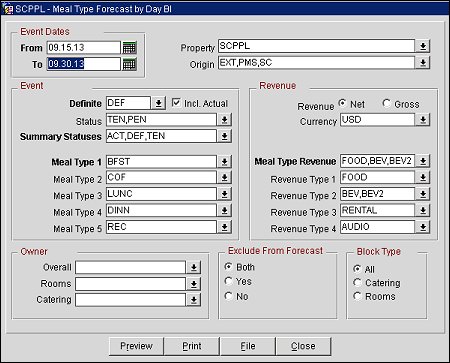Screen dimensions: 450x363
Task: Select Catering under Block Type
Action: [357, 283]
